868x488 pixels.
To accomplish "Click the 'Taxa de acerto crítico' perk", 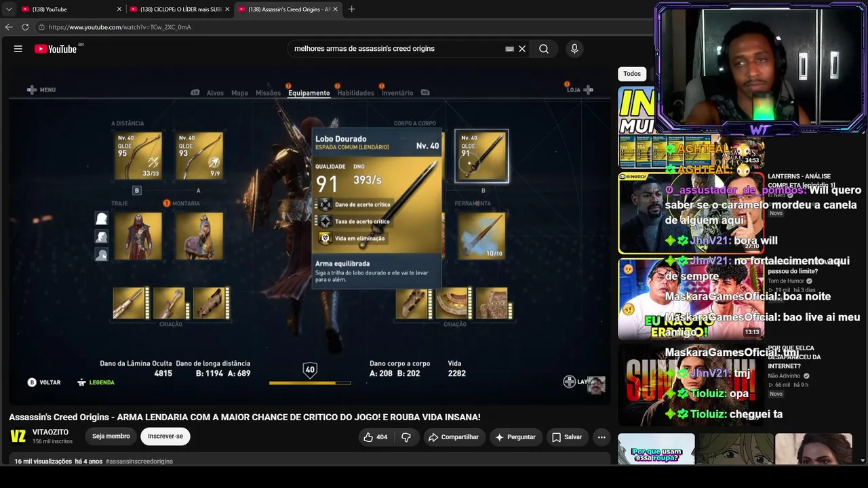I will (x=355, y=222).
